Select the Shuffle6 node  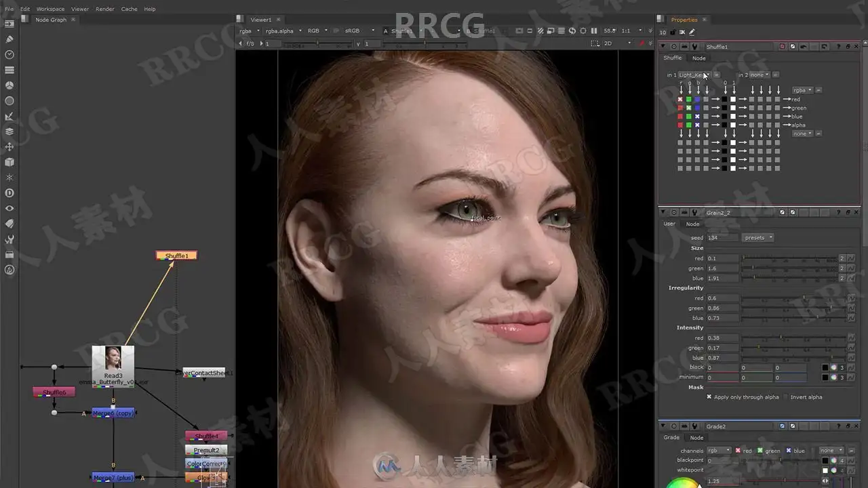(54, 392)
